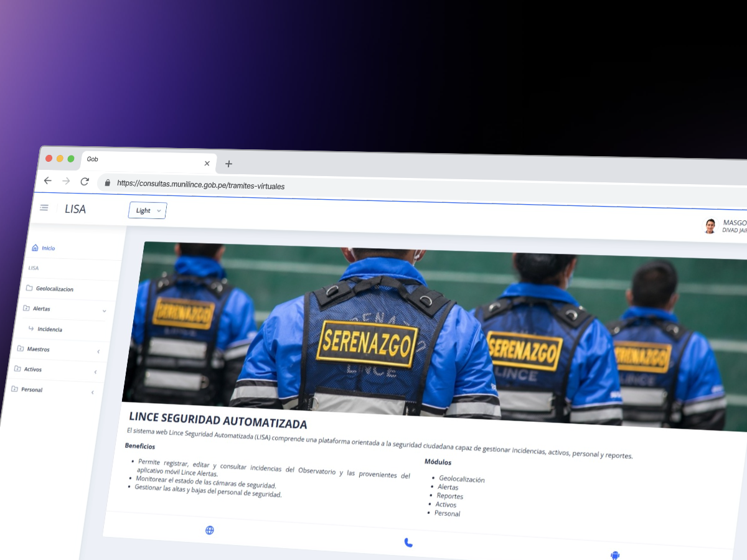The image size is (747, 560).
Task: Click the Activos folder icon
Action: click(x=17, y=368)
